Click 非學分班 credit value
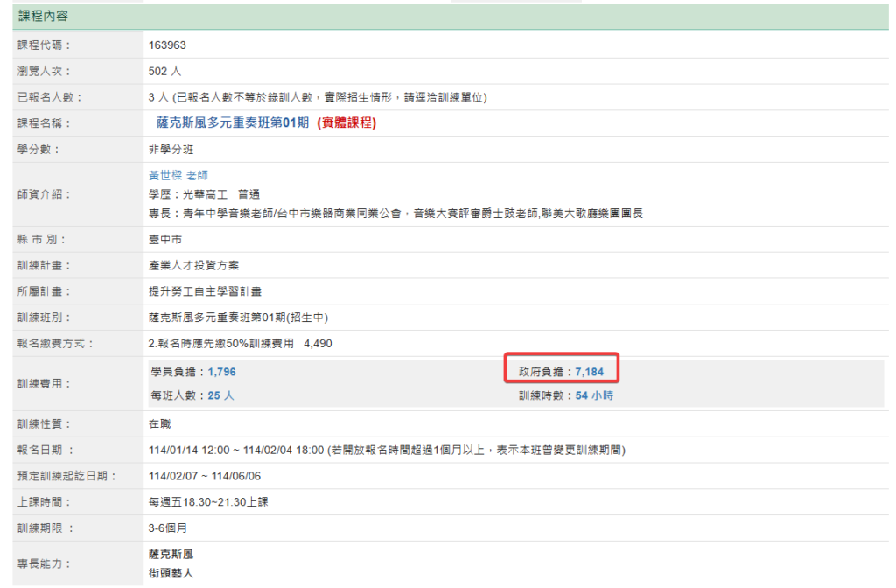Image resolution: width=896 pixels, height=588 pixels. [x=171, y=150]
